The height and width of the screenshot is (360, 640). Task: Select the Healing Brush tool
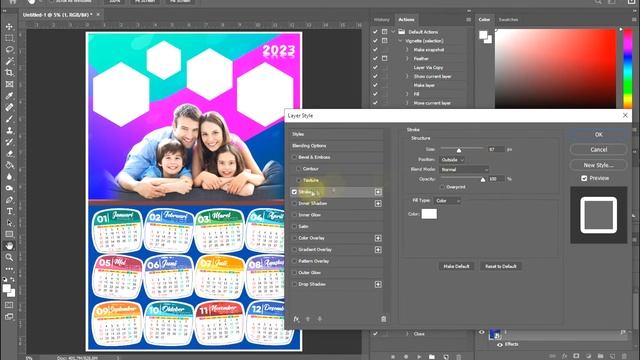[x=9, y=107]
